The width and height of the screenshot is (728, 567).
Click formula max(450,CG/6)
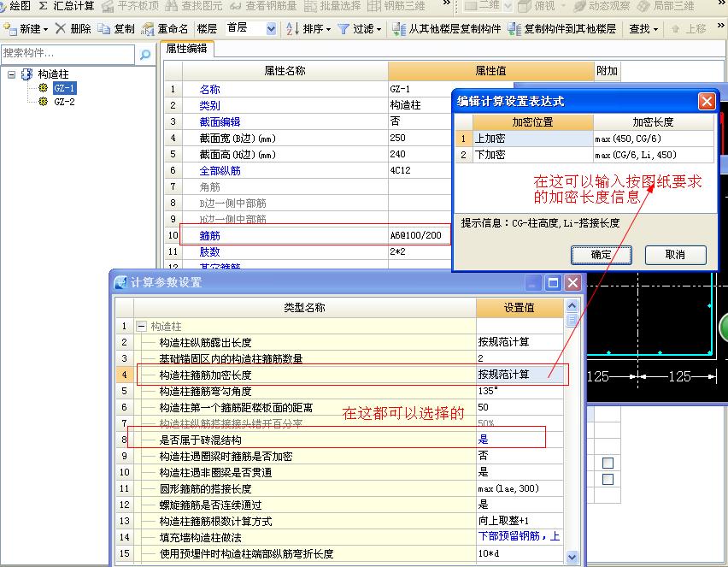tap(628, 139)
